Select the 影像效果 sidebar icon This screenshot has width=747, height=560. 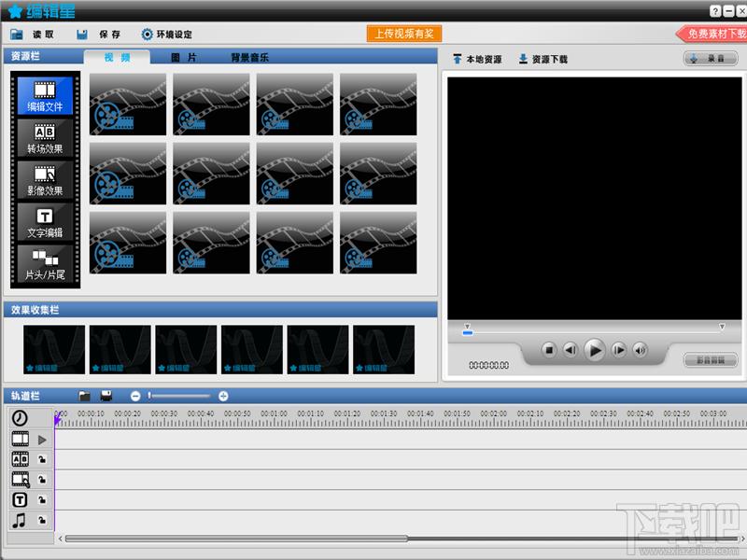[45, 180]
